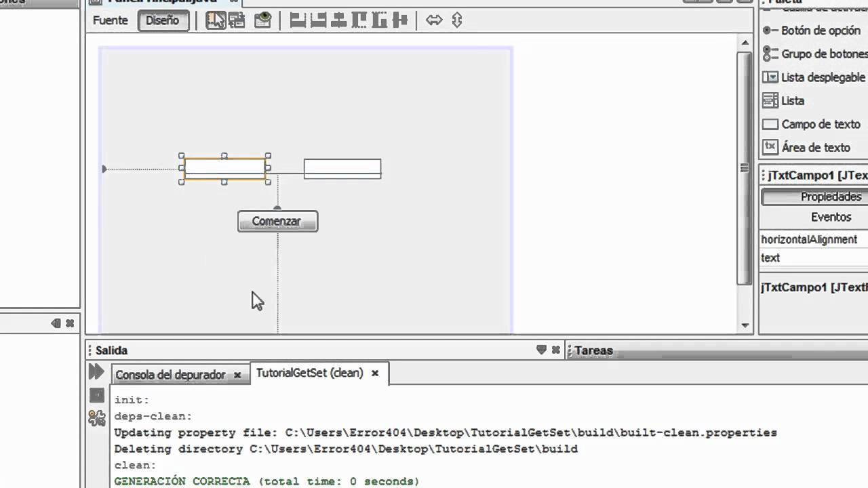This screenshot has width=868, height=488.
Task: Select the jTxtCampo1 text field on form
Action: click(x=224, y=169)
